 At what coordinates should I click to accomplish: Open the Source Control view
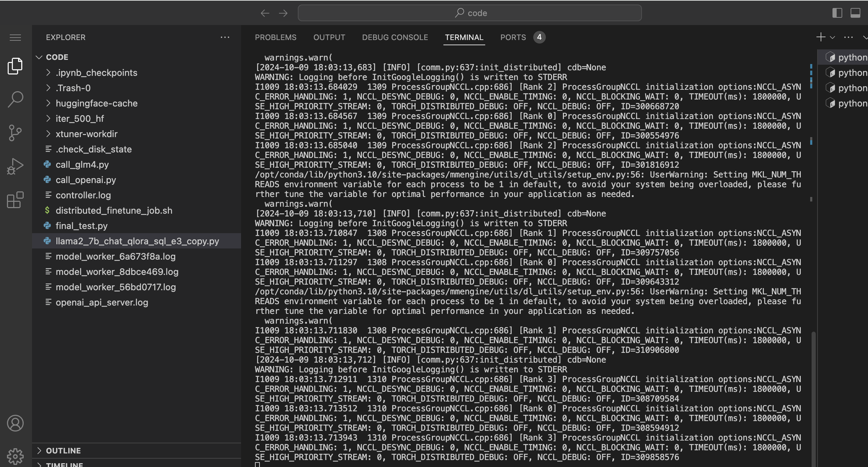point(15,133)
